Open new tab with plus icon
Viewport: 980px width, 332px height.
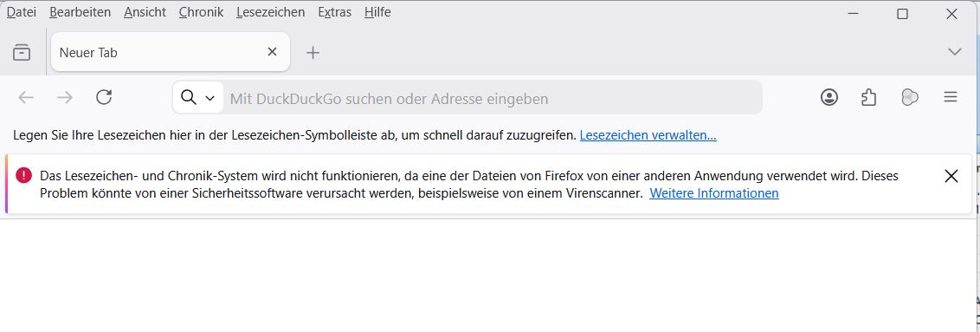pyautogui.click(x=313, y=53)
